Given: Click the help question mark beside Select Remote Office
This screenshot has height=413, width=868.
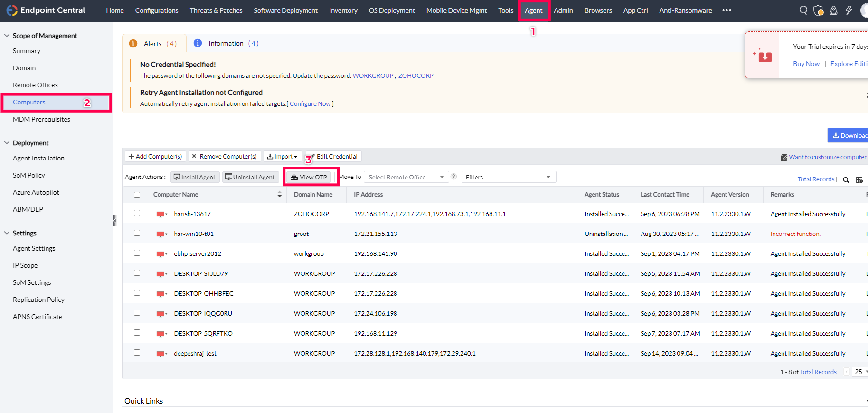Looking at the screenshot, I should coord(454,177).
